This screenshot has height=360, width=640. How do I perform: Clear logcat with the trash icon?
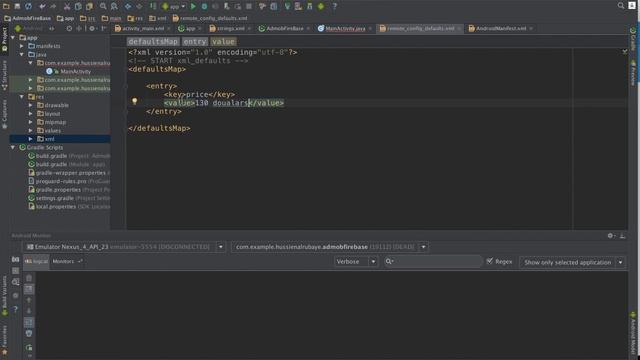pos(29,278)
